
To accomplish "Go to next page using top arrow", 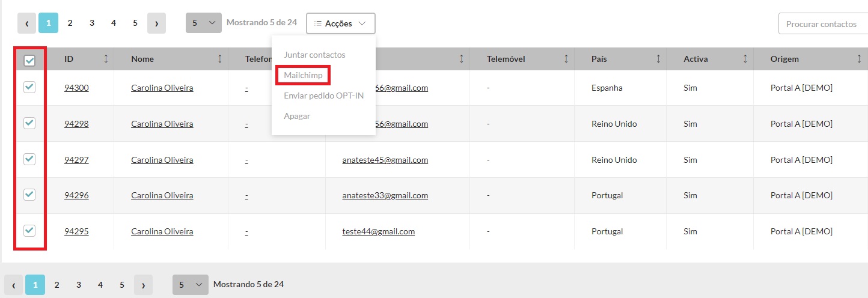I will tap(156, 23).
